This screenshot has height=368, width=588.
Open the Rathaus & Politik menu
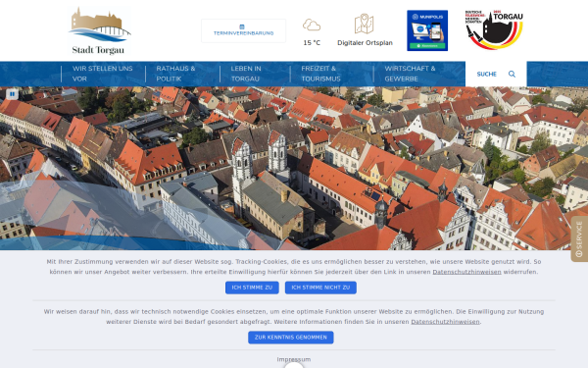pyautogui.click(x=175, y=74)
